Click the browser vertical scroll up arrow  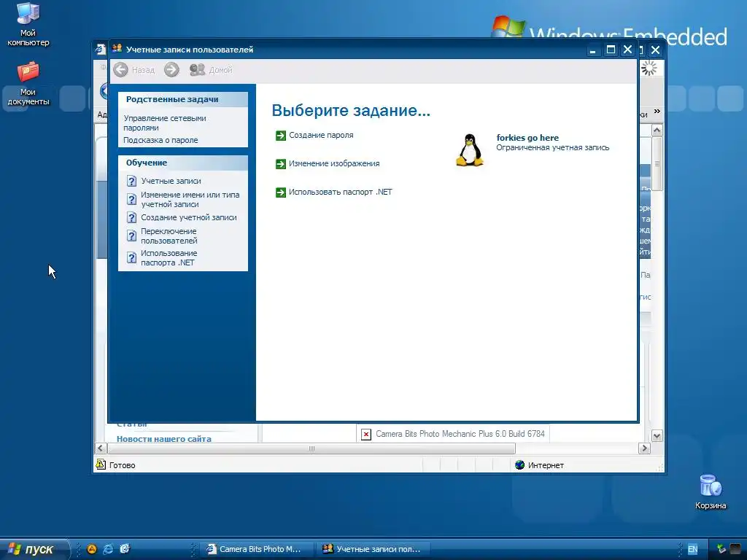657,130
